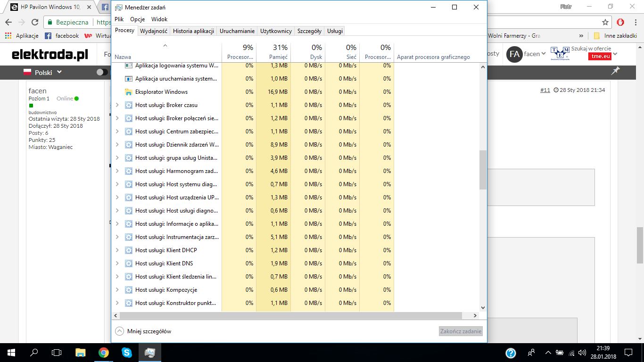Open Task View on taskbar

[x=57, y=352]
